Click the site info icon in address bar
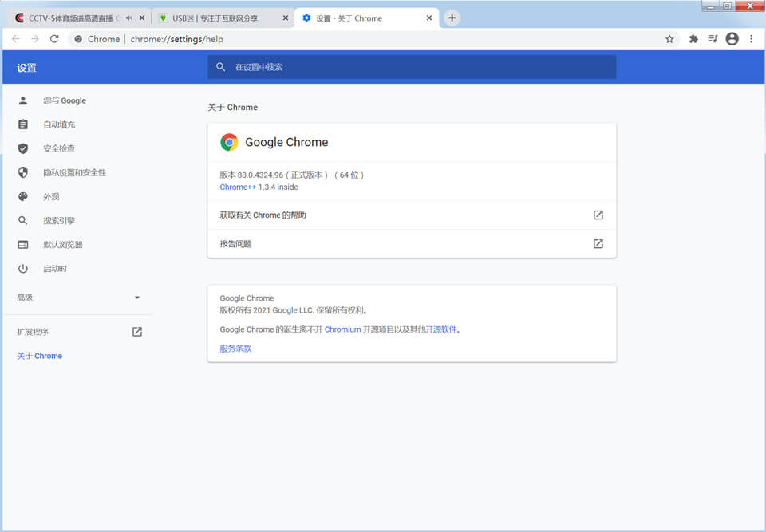Image resolution: width=766 pixels, height=532 pixels. pos(78,39)
